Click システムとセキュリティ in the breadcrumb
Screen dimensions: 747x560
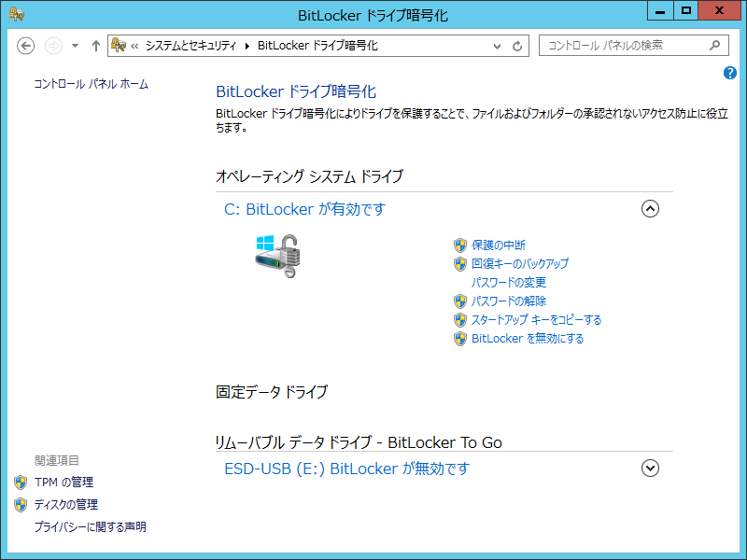point(190,46)
